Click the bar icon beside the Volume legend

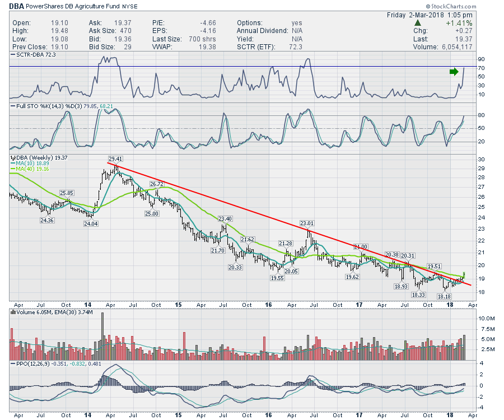(13, 312)
